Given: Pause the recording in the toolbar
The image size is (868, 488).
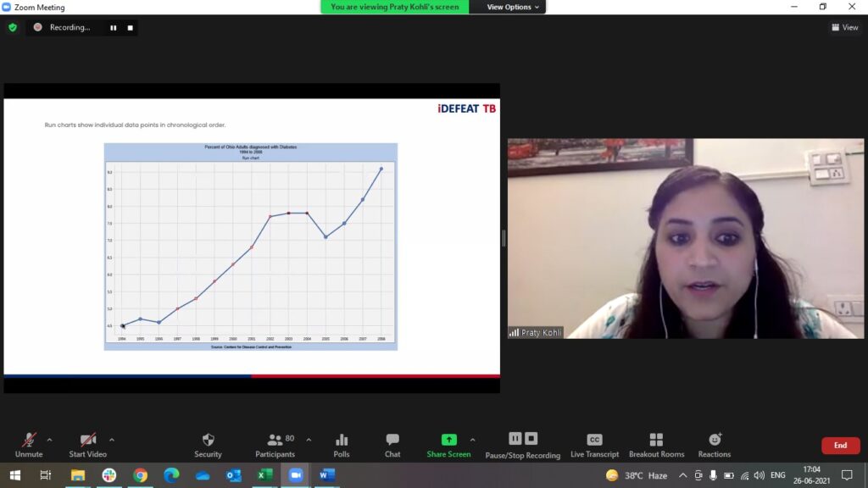Looking at the screenshot, I should tap(515, 438).
